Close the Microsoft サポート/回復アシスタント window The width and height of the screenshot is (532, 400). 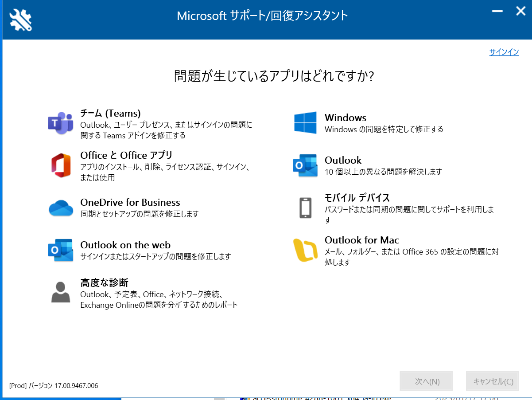pos(520,11)
